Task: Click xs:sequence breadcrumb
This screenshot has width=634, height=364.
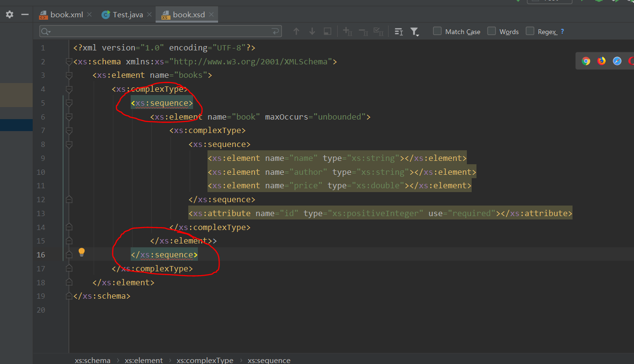Action: pyautogui.click(x=269, y=360)
